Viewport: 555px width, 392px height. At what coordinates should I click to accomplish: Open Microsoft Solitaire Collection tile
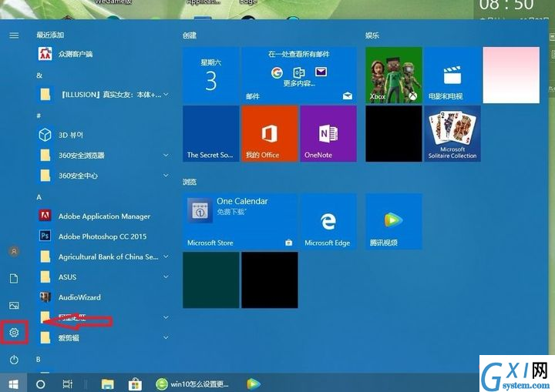pyautogui.click(x=452, y=134)
